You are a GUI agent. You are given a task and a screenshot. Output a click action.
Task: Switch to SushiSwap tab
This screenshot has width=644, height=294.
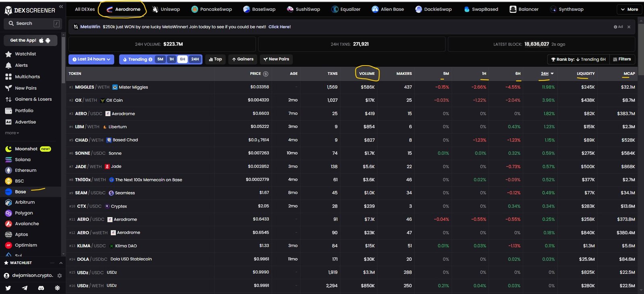303,9
